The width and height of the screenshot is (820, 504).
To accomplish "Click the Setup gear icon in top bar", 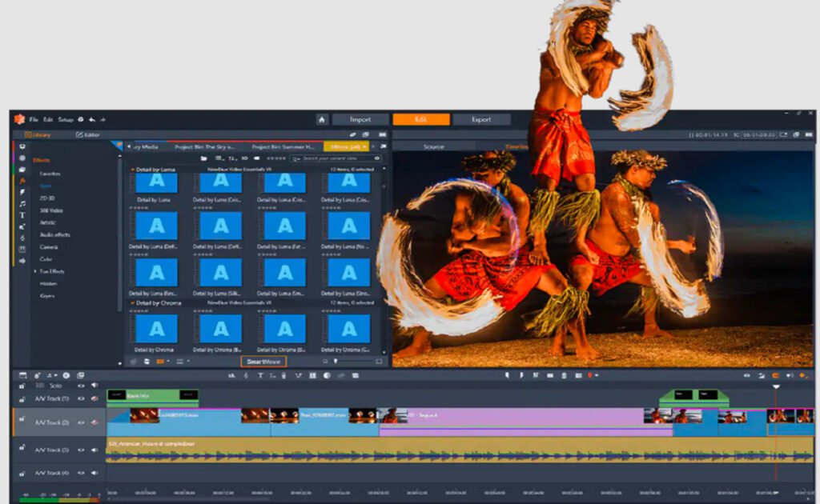I will [x=80, y=119].
